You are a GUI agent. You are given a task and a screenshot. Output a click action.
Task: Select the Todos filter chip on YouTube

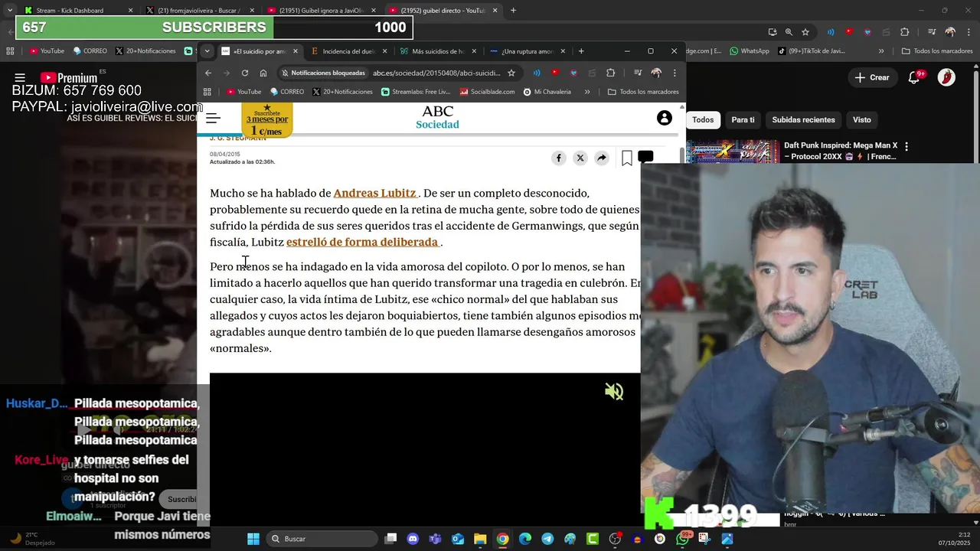703,119
